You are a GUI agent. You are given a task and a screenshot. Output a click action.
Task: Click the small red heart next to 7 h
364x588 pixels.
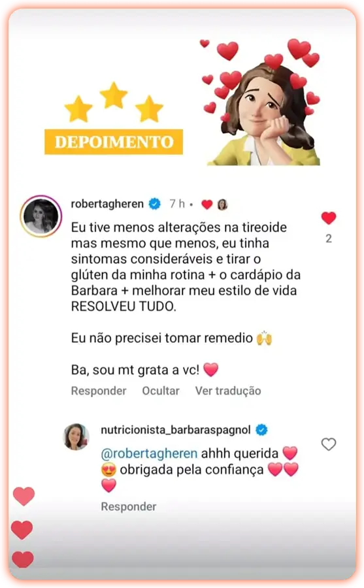point(207,204)
